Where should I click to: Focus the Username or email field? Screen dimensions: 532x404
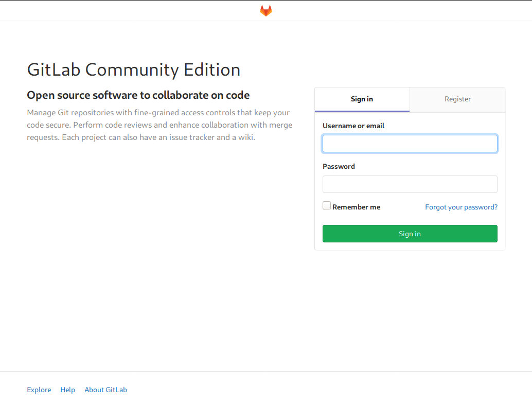[410, 144]
